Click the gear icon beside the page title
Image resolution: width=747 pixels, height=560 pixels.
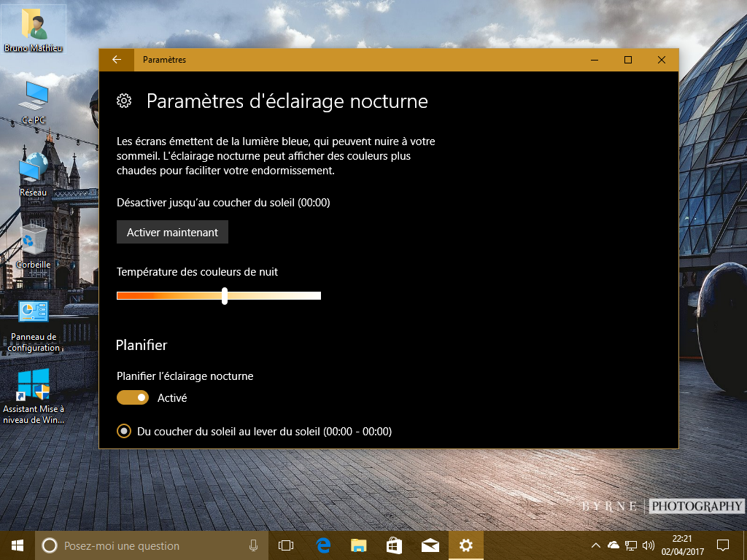pos(124,101)
